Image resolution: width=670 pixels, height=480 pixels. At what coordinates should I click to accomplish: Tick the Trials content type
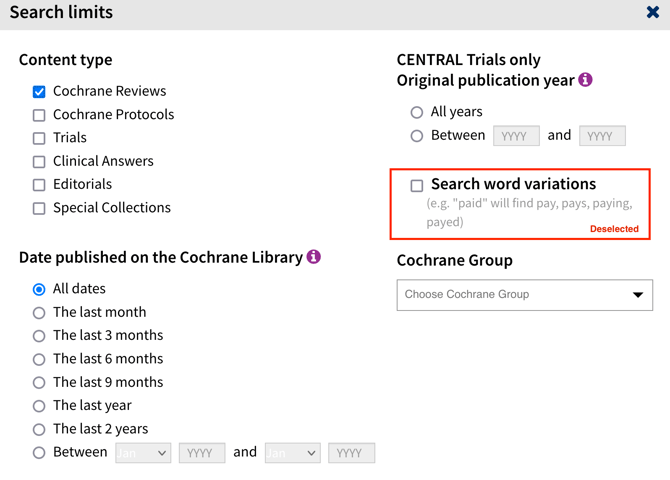(x=39, y=138)
